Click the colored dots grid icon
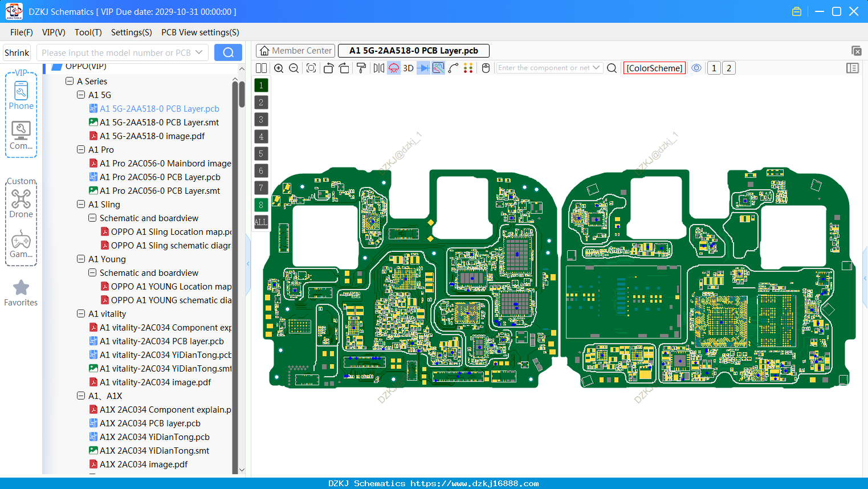This screenshot has height=489, width=868. [468, 68]
